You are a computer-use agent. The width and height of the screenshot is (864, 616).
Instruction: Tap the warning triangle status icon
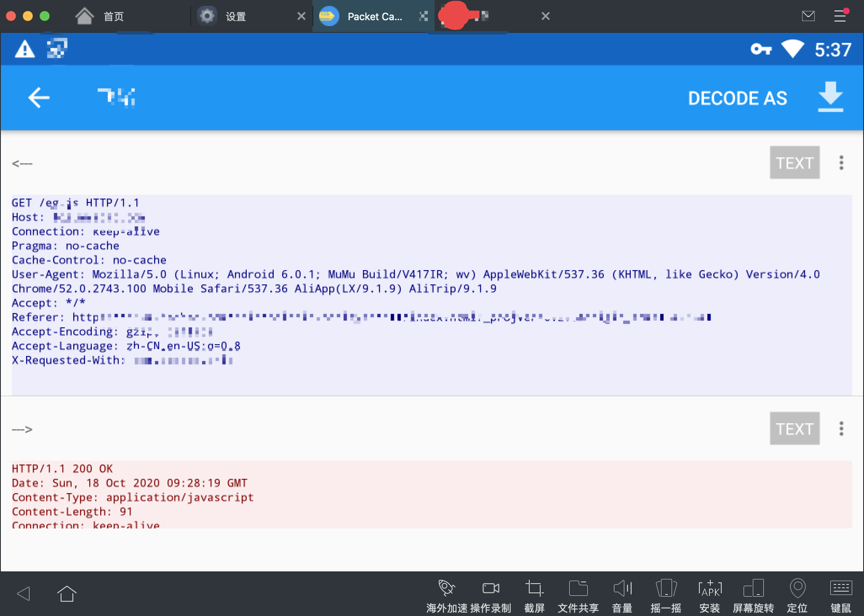tap(25, 49)
